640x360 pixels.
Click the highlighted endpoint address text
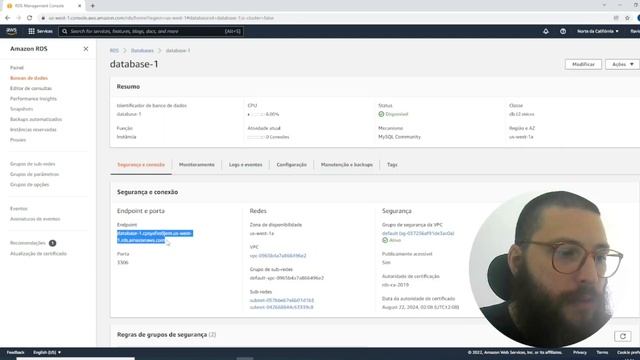pos(154,237)
